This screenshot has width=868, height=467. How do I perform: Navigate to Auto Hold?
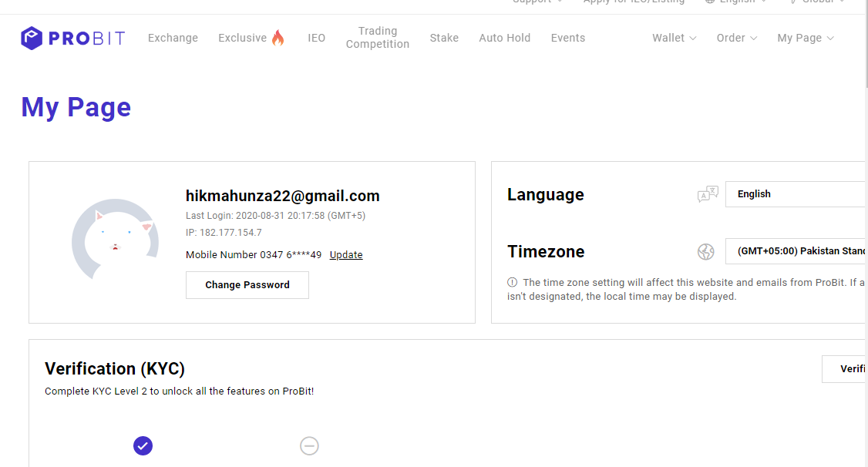(504, 38)
